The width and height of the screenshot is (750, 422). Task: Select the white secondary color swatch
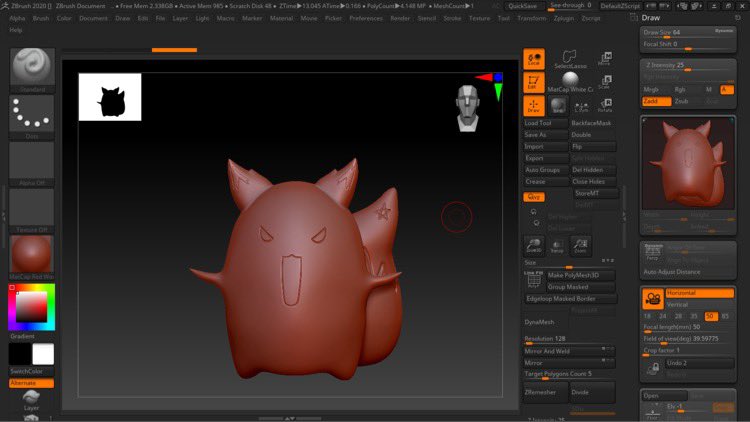coord(43,354)
